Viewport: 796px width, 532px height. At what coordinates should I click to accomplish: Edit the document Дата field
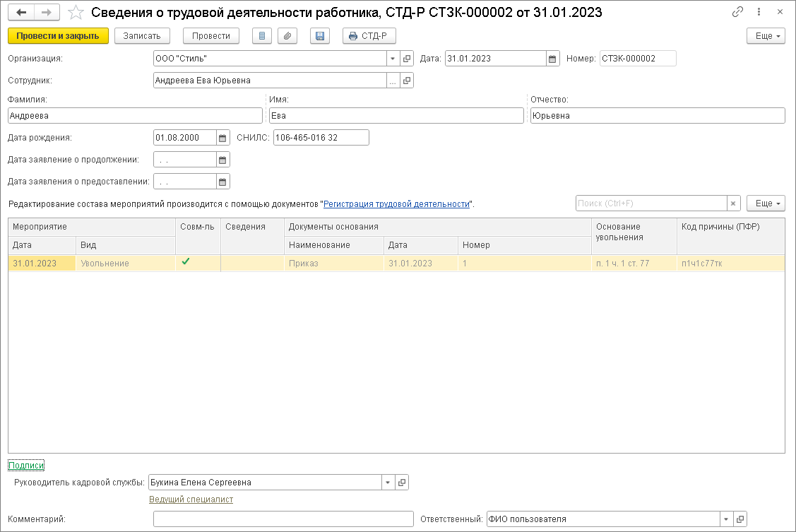(x=496, y=59)
